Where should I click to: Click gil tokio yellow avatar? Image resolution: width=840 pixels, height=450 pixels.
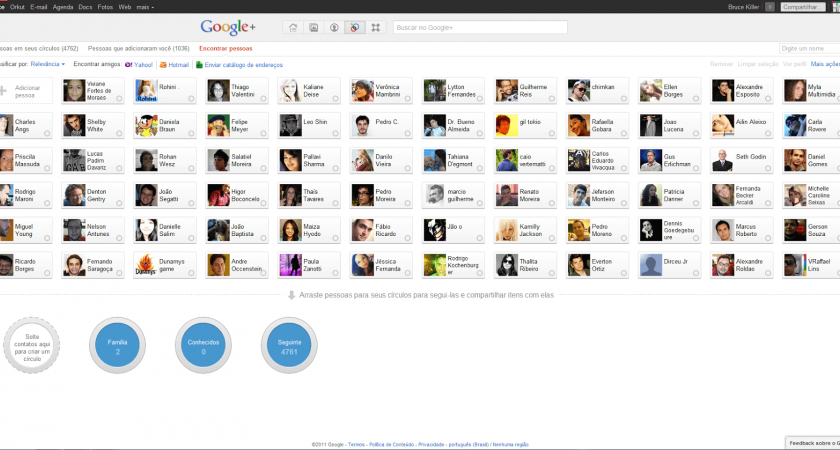(x=507, y=125)
